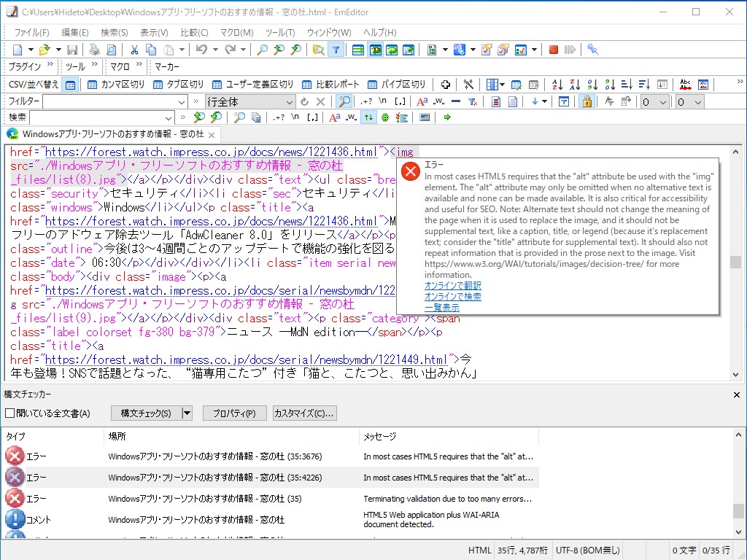Click the Save file icon

(72, 50)
